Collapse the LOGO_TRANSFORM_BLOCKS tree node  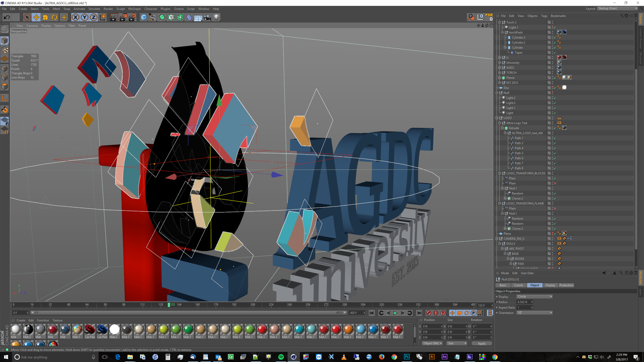click(x=499, y=173)
